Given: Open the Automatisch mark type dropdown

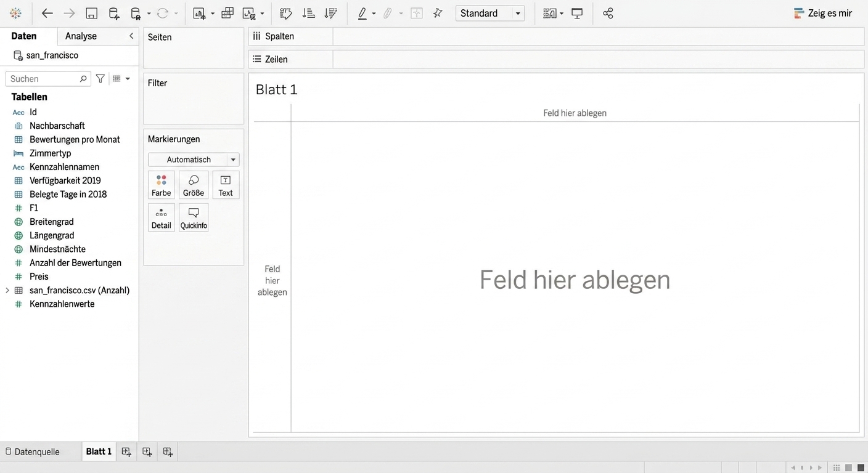Looking at the screenshot, I should [x=194, y=160].
